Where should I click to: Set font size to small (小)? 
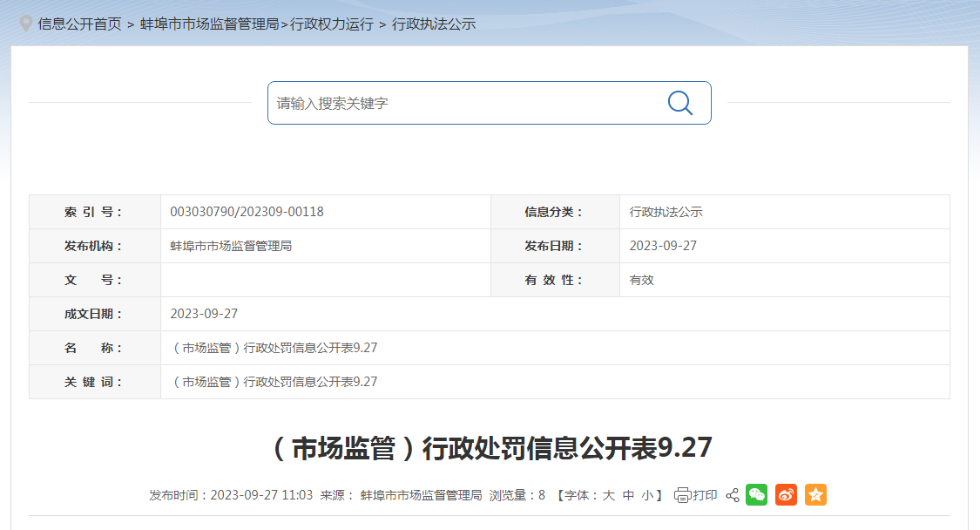click(647, 495)
